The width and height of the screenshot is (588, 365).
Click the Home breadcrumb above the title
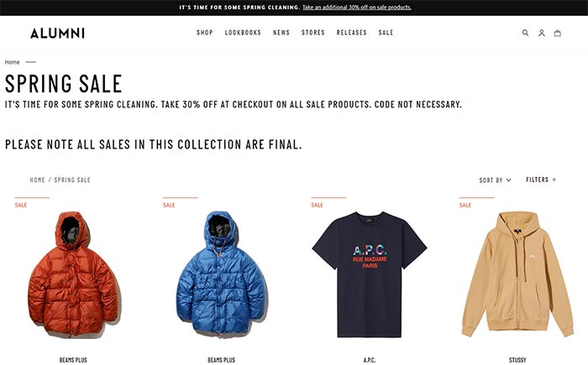tap(12, 62)
